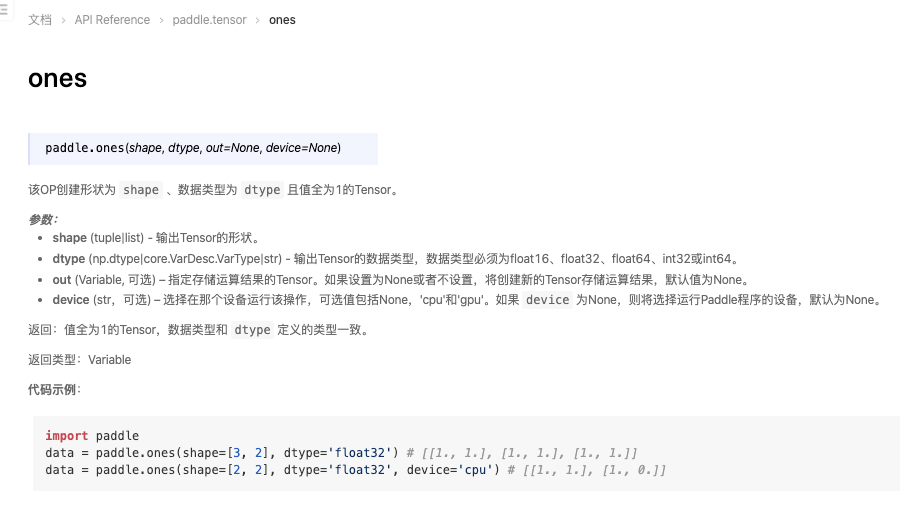This screenshot has width=900, height=522.
Task: Click the 'dtype' inline code in description
Action: point(262,190)
